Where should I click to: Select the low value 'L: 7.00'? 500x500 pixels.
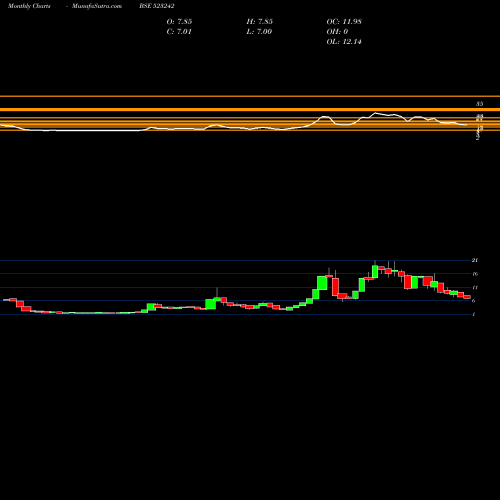point(259,32)
